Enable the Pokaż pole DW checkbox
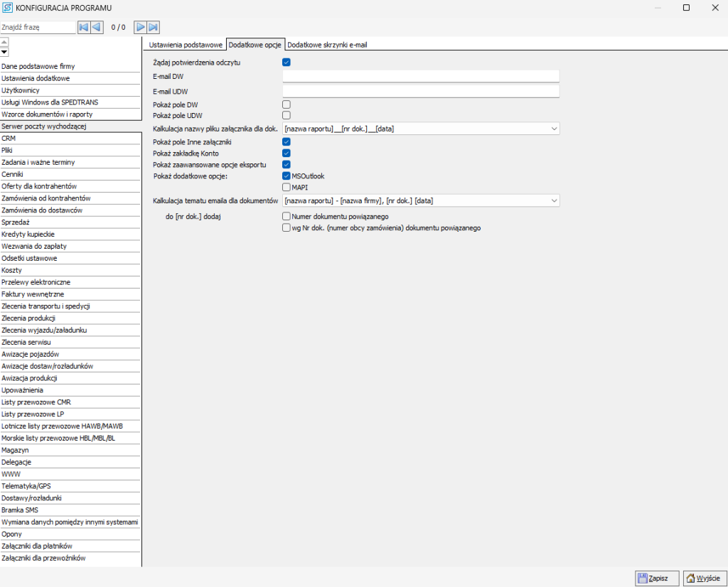The width and height of the screenshot is (728, 587). click(287, 104)
